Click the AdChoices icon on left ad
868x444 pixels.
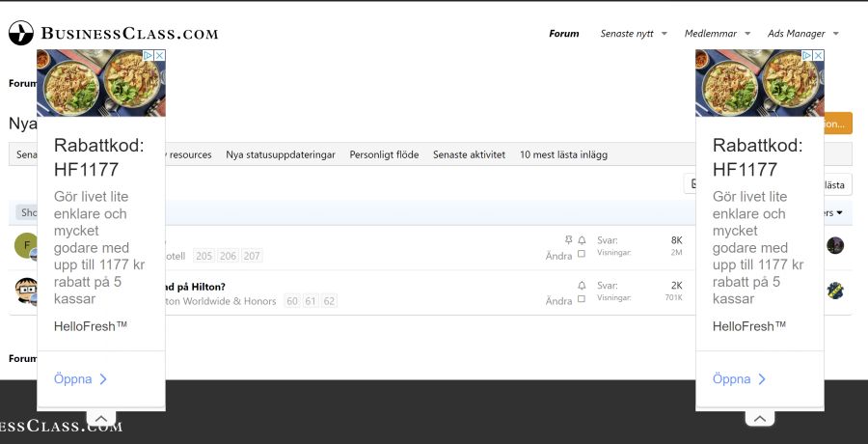coord(149,56)
